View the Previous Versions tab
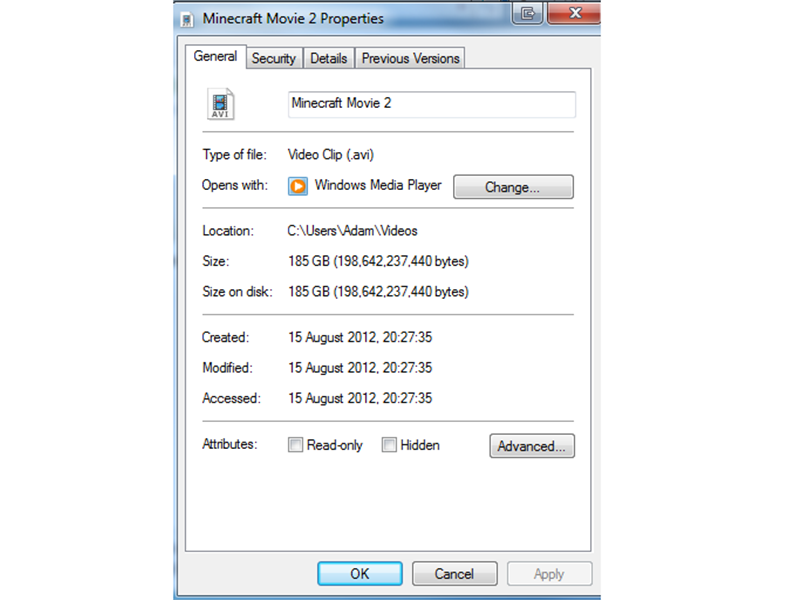This screenshot has height=600, width=800. coord(410,58)
